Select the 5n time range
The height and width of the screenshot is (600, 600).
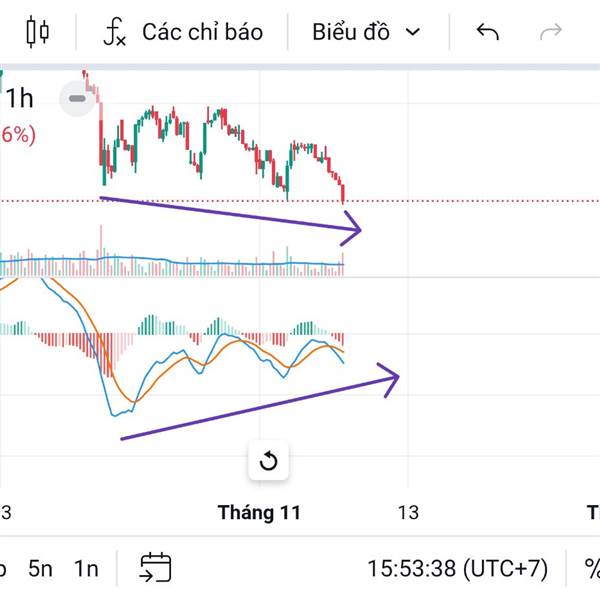tap(40, 569)
